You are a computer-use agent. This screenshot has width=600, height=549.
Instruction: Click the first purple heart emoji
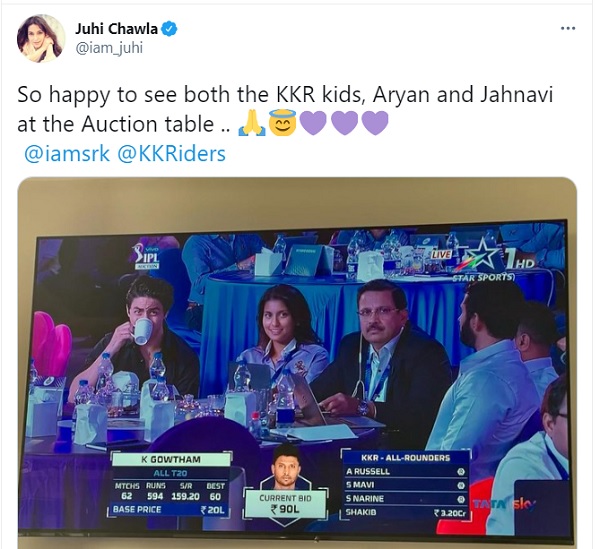314,124
